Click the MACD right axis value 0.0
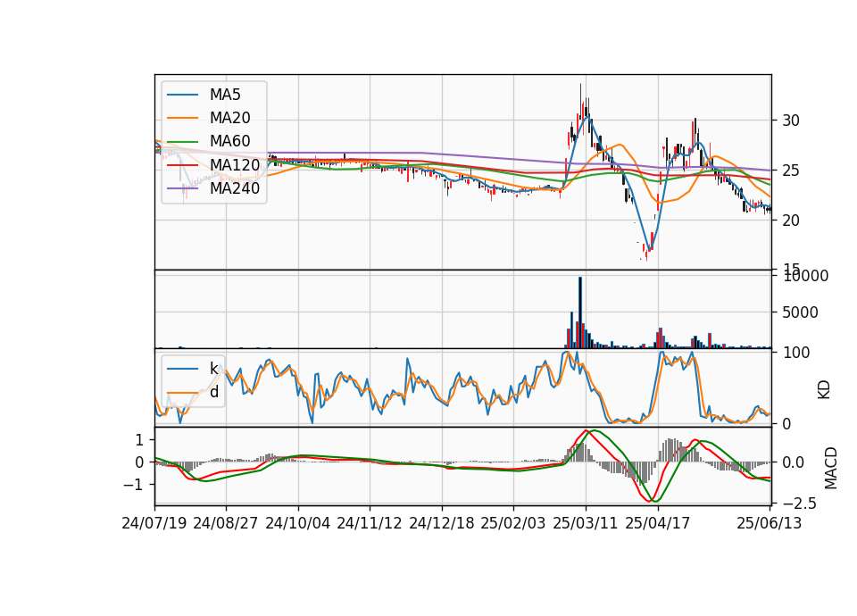The width and height of the screenshot is (857, 616). pos(793,462)
